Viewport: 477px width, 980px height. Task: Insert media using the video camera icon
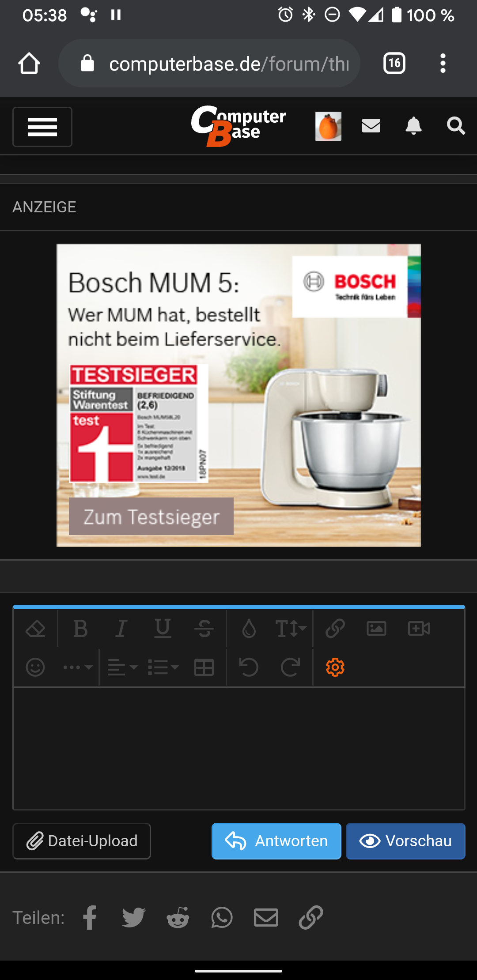pos(419,629)
